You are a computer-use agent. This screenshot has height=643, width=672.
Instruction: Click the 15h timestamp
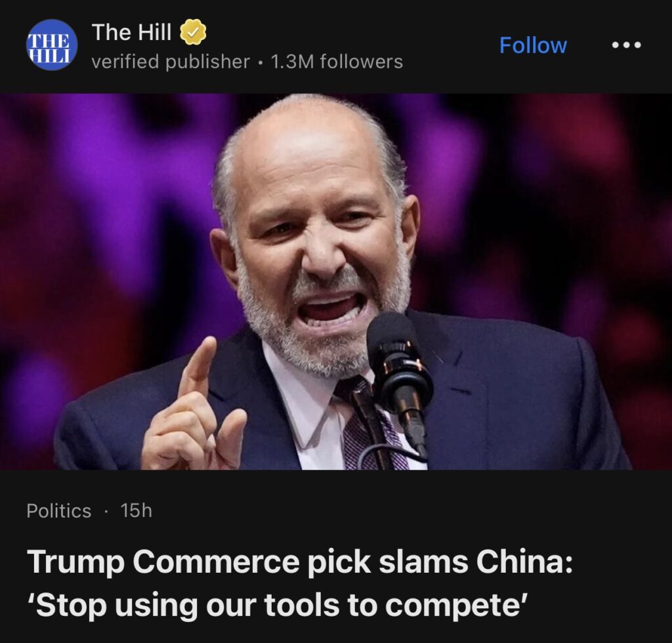tap(136, 510)
